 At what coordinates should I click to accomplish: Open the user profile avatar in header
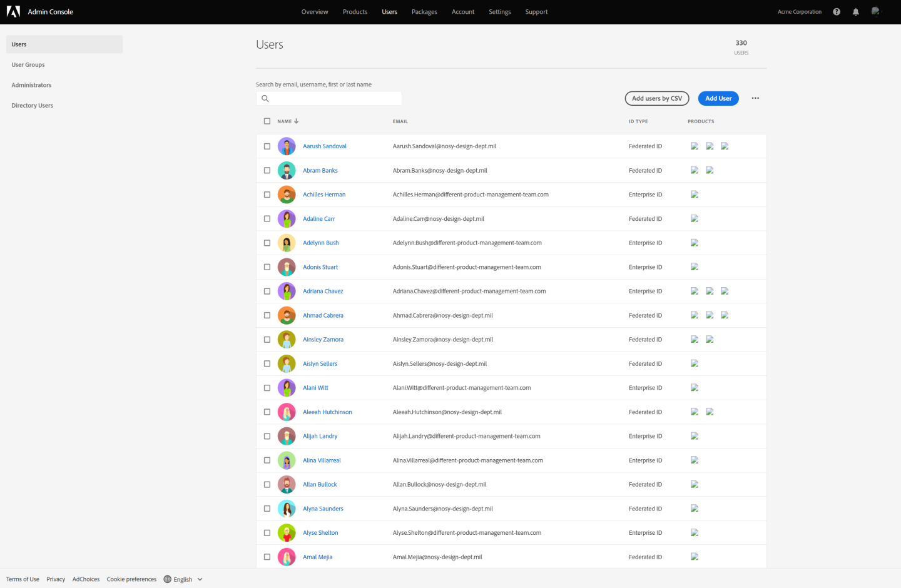875,11
